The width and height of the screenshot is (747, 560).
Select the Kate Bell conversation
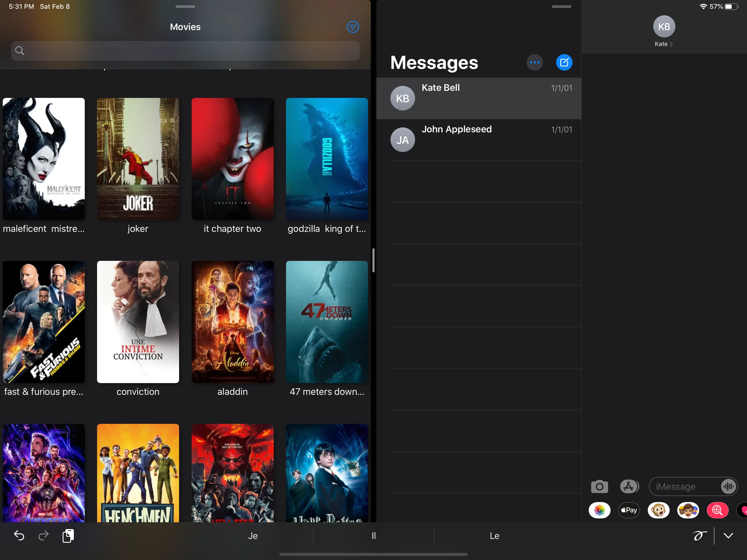pyautogui.click(x=478, y=98)
